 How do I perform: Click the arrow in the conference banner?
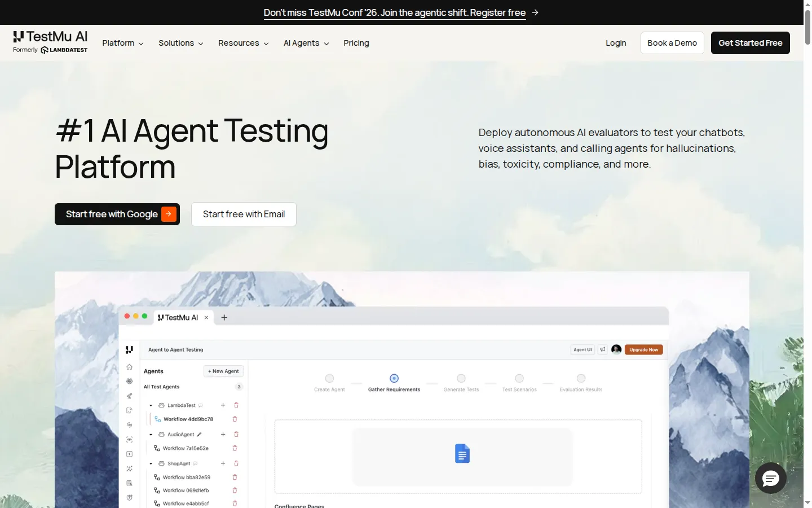535,12
